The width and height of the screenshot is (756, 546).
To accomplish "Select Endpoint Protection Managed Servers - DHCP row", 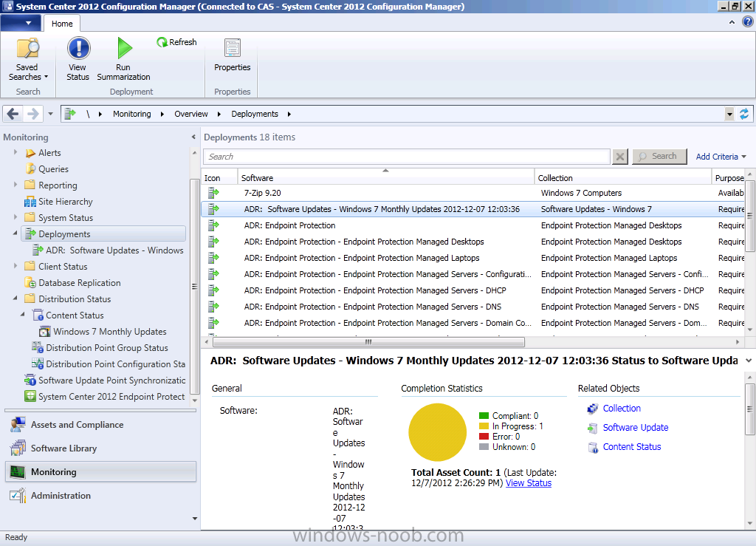I will click(x=472, y=290).
